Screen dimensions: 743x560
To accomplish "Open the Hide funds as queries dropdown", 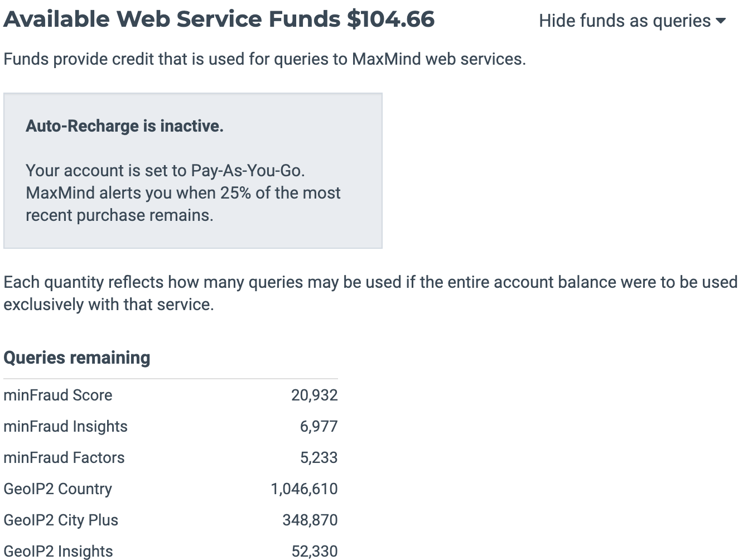I will (x=625, y=21).
